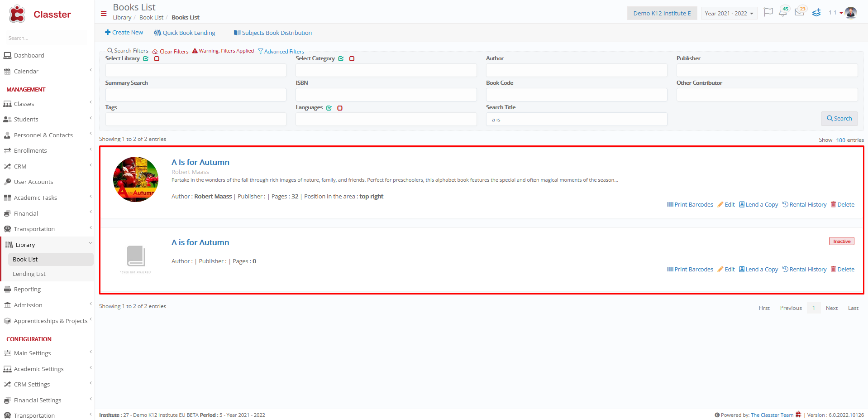The image size is (868, 420).
Task: Click barcode icon for A Is for Autumn by Robert Maass
Action: 670,204
